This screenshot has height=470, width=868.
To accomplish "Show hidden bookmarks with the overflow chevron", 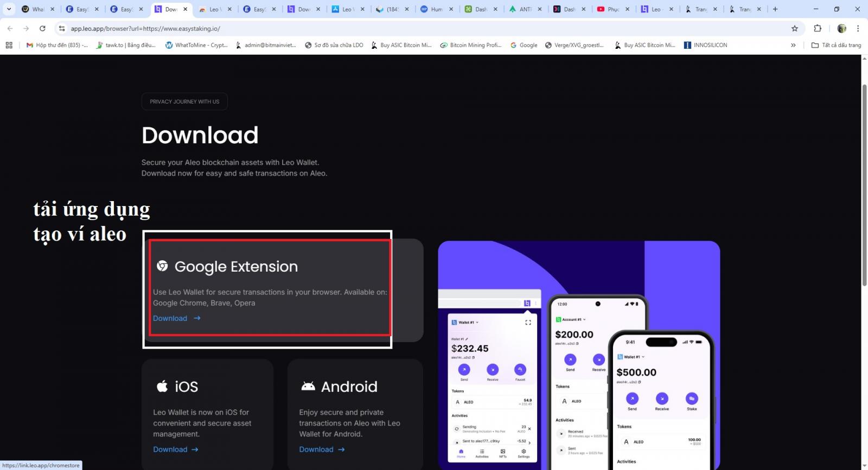I will [793, 45].
